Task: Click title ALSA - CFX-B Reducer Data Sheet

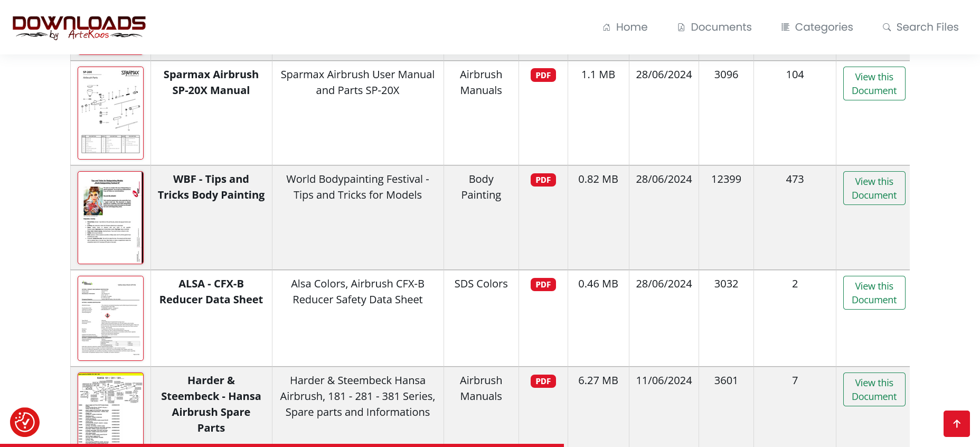Action: point(211,292)
